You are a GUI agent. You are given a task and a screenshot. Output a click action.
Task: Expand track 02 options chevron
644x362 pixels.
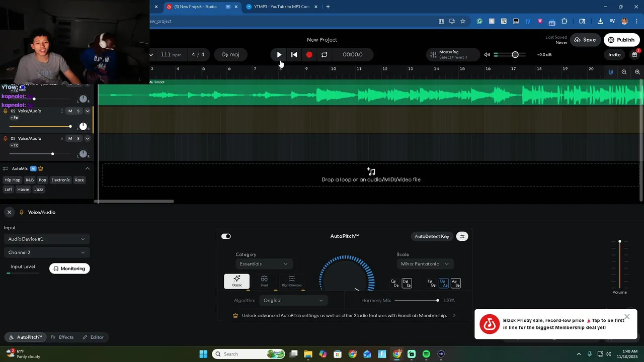tap(87, 111)
